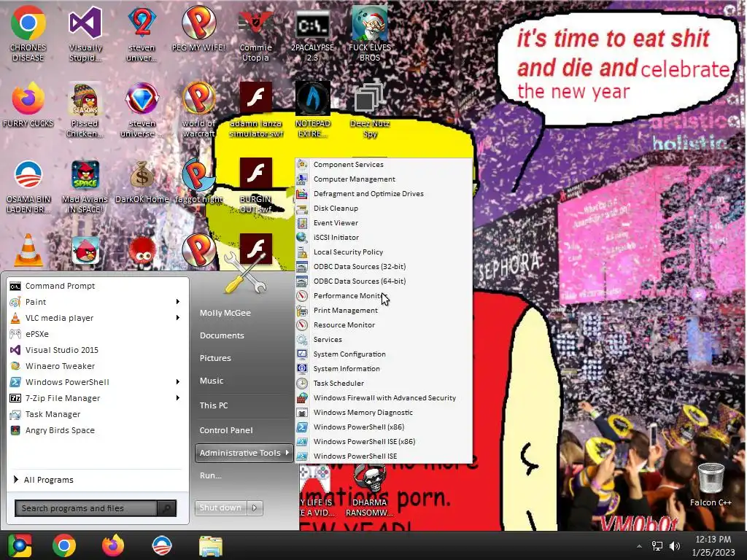Open the Mad Avians IN SPACE desktop icon
The image size is (747, 560).
[x=85, y=175]
